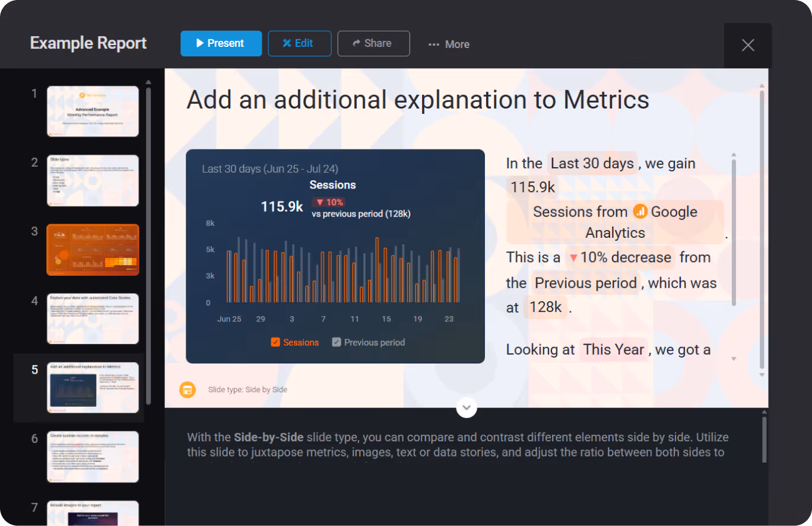Screen dimensions: 812x526
Task: Click the Google Analytics icon in text
Action: tap(639, 211)
